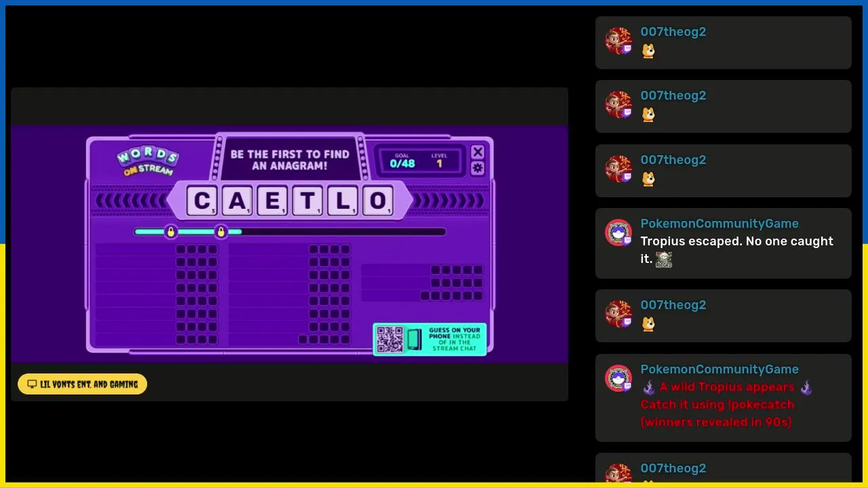Click the goal counter 0/48
Screen dimensions: 868x488
click(402, 163)
